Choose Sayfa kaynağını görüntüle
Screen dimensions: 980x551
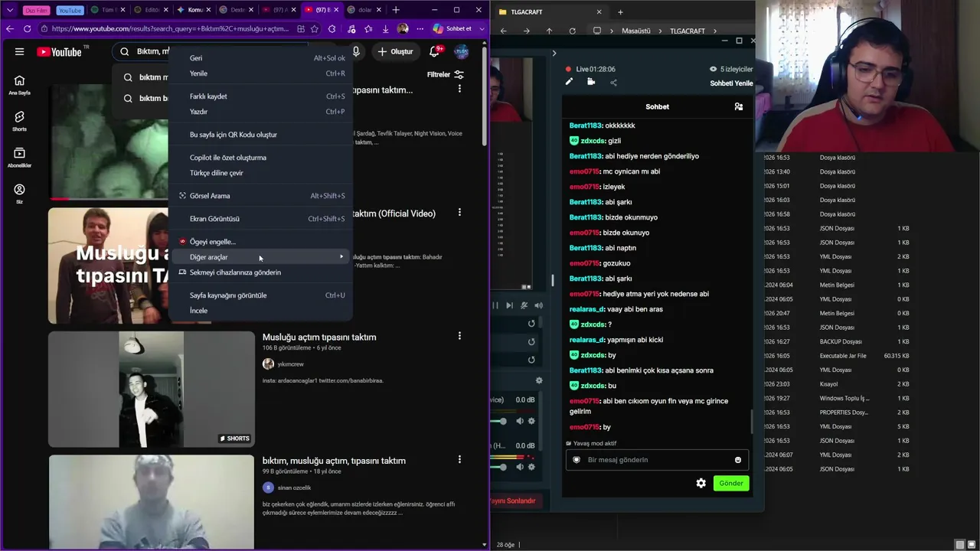pos(260,295)
